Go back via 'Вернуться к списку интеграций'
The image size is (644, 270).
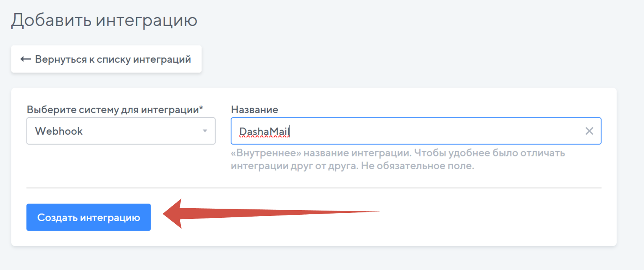(113, 59)
